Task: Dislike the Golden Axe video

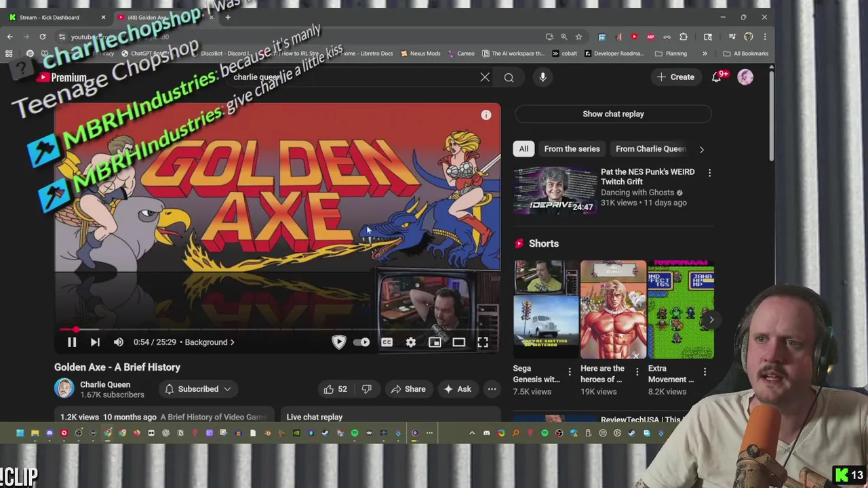Action: 367,389
